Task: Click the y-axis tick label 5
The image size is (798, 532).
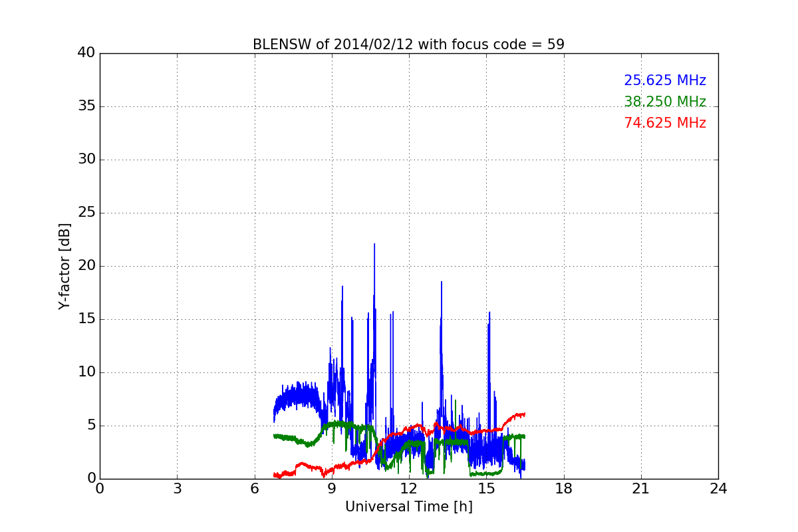Action: [91, 426]
